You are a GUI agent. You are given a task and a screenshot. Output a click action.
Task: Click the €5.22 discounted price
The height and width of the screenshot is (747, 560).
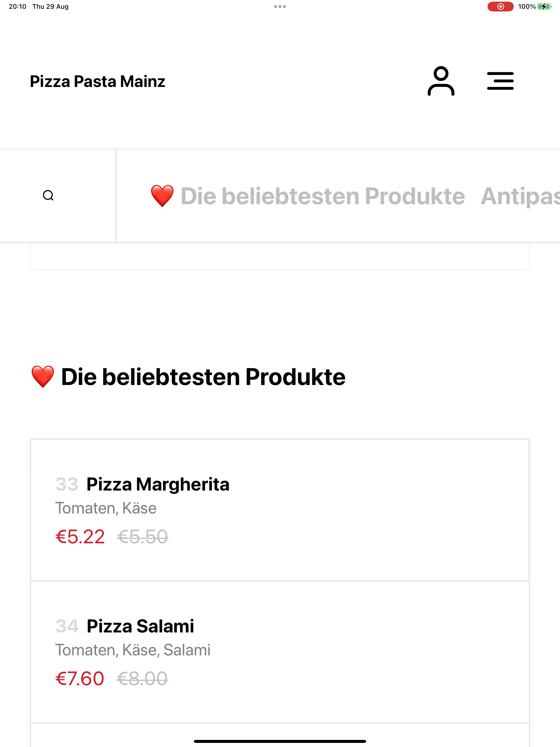80,537
